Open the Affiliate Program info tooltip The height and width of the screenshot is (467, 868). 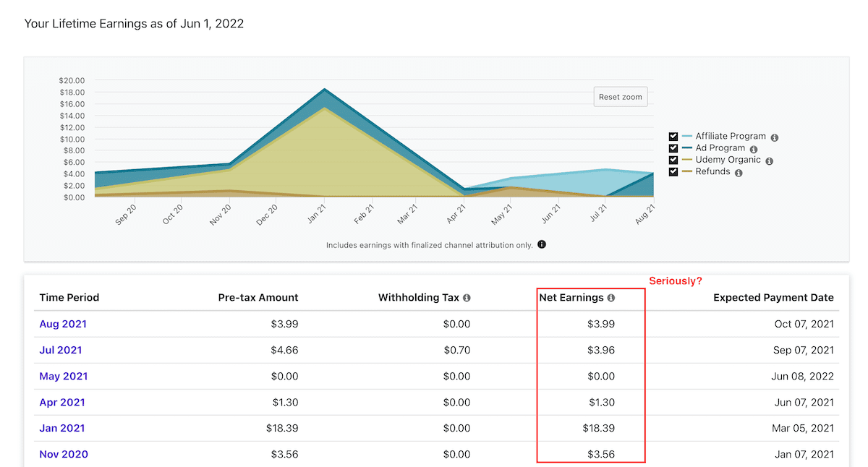click(774, 136)
